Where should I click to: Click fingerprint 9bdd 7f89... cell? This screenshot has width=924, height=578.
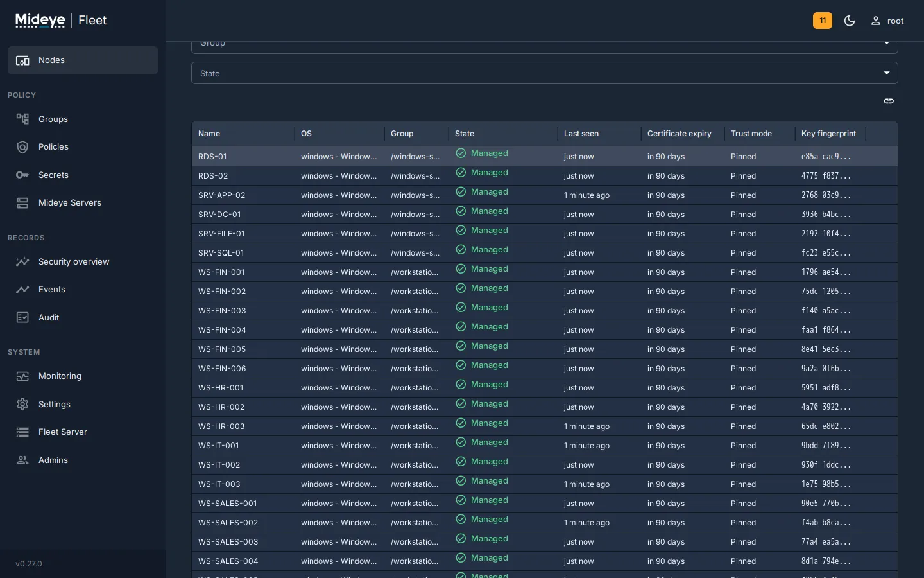pos(826,446)
